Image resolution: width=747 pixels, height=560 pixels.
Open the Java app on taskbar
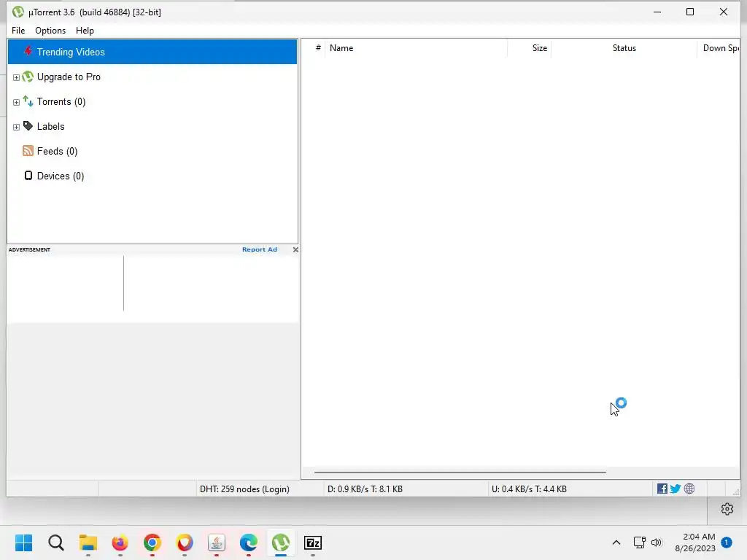[216, 542]
